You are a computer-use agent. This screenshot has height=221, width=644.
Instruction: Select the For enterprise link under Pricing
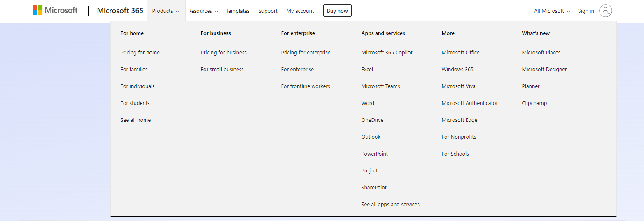coord(297,70)
